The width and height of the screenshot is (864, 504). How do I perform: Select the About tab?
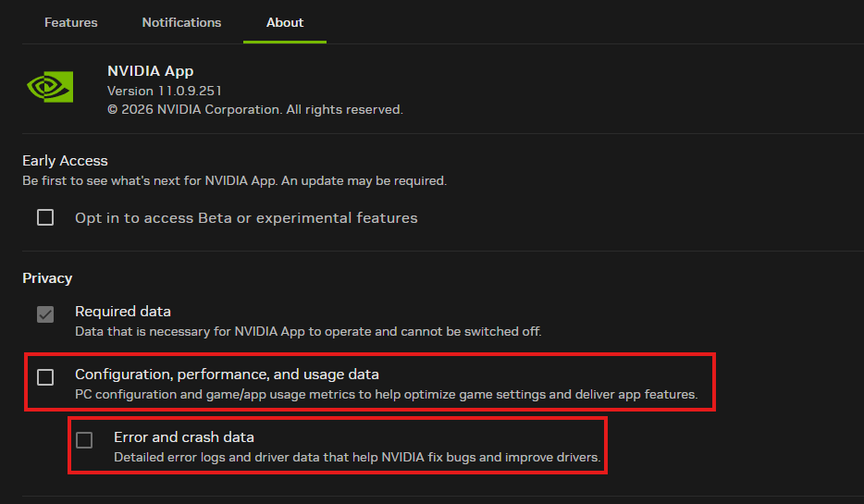coord(285,22)
